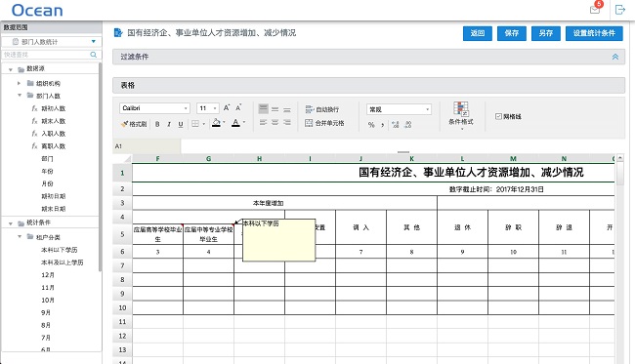Increase font size with larger A
Screen dimensions: 635x364
[x=227, y=108]
